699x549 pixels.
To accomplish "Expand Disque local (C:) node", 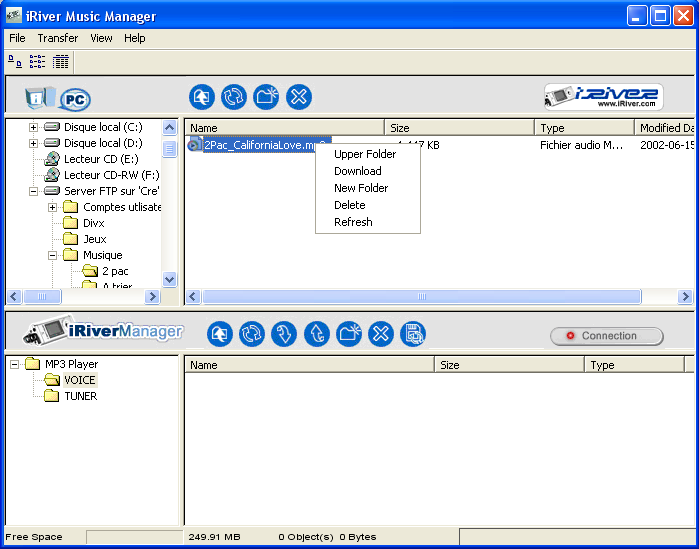I will pyautogui.click(x=33, y=127).
